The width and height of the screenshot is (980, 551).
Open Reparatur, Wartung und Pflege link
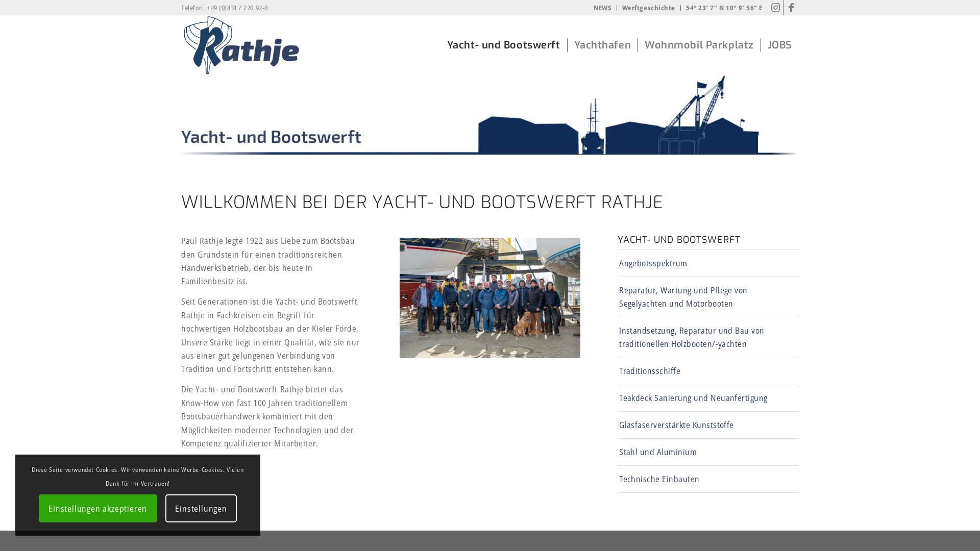683,297
